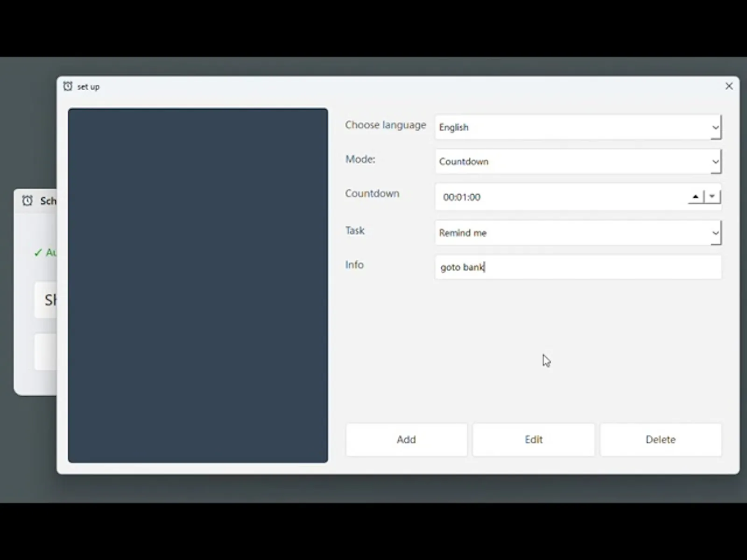The image size is (747, 560).
Task: Click the set up window title text
Action: pos(88,87)
